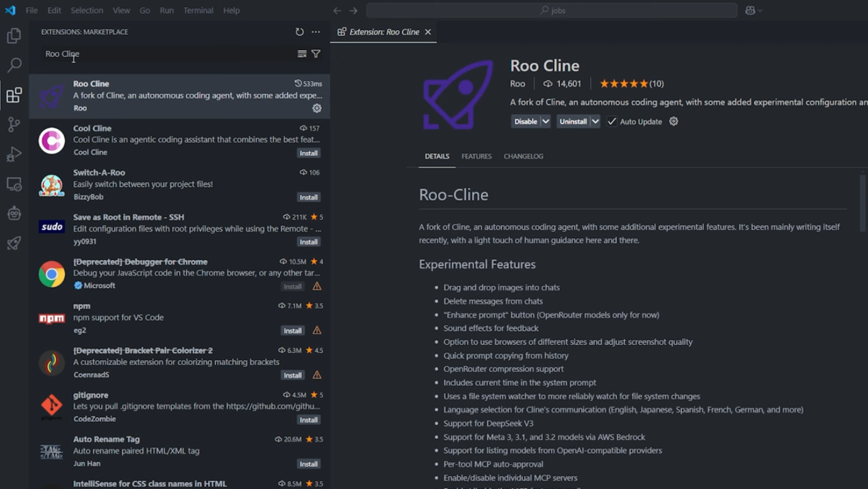Click the VS Code logo in the title bar
The image size is (868, 489).
pos(10,11)
